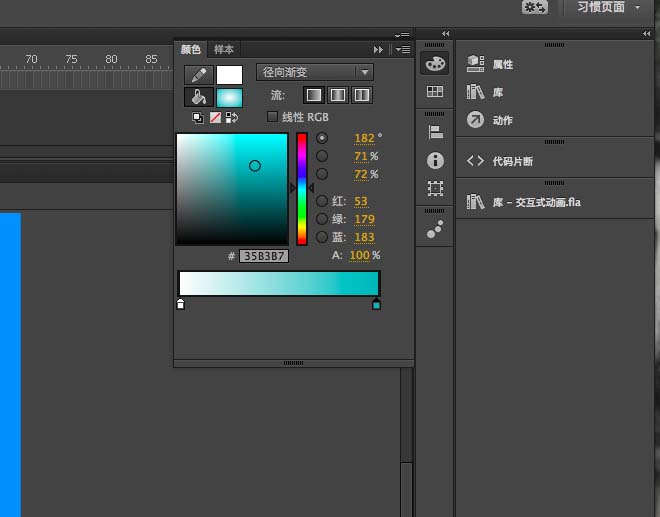Click frame 85 on timeline ruler
The width and height of the screenshot is (660, 517).
coord(151,59)
